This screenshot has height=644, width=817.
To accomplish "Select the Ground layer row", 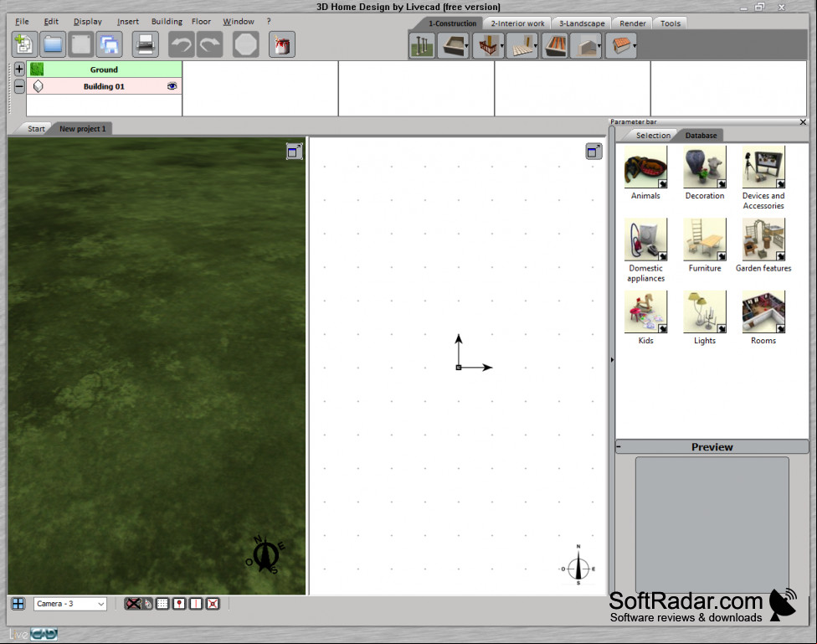I will (x=104, y=70).
